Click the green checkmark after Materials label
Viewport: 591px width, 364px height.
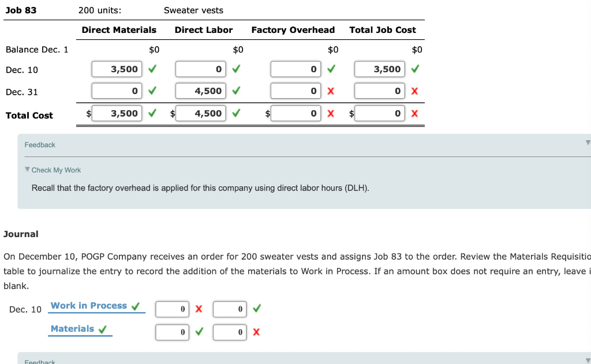point(103,328)
